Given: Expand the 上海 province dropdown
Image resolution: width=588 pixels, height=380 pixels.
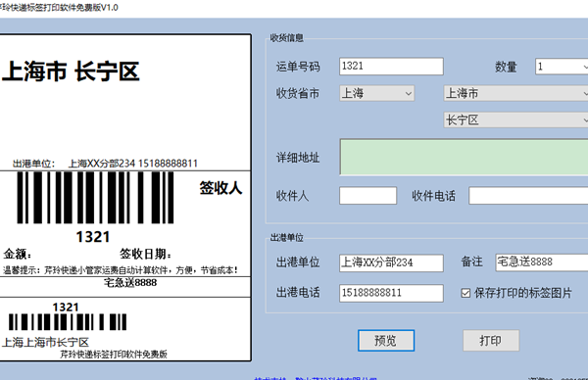Looking at the screenshot, I should point(377,93).
